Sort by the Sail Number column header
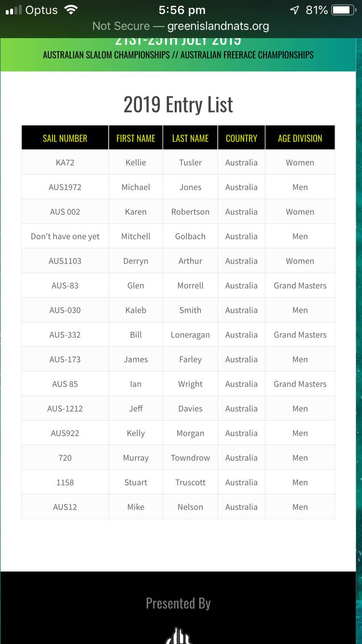 tap(65, 138)
